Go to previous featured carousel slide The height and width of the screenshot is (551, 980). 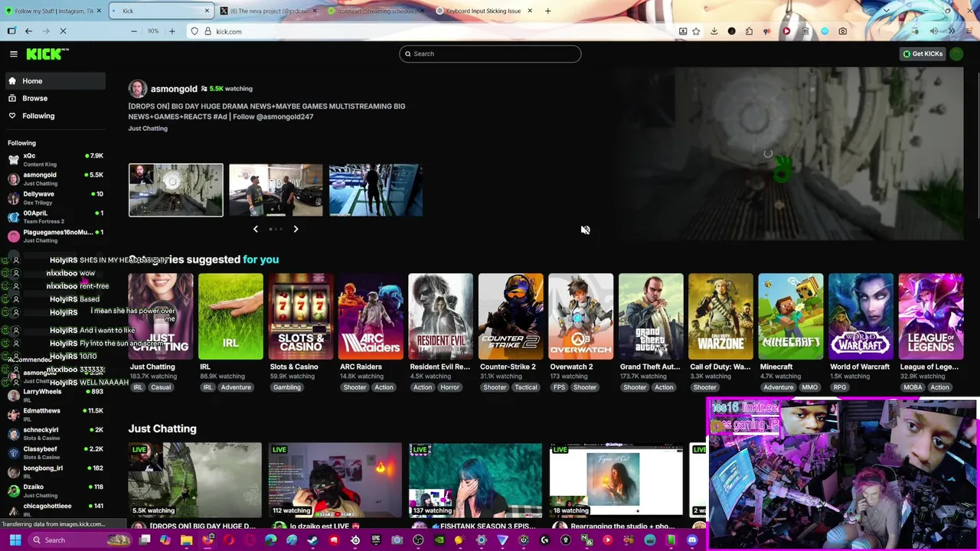256,229
